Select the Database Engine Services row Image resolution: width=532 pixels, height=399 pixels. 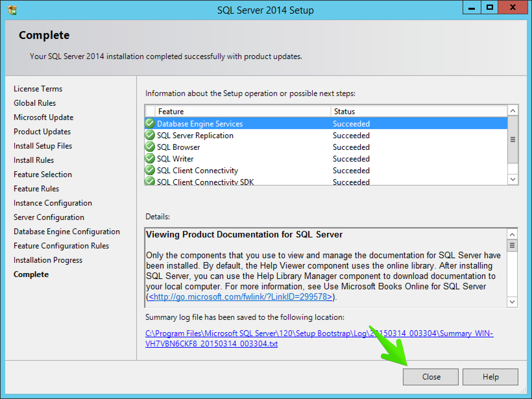(x=326, y=124)
